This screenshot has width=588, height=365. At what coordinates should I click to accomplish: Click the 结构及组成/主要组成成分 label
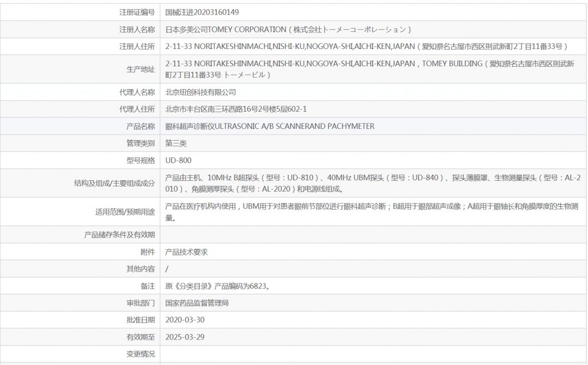click(x=114, y=183)
